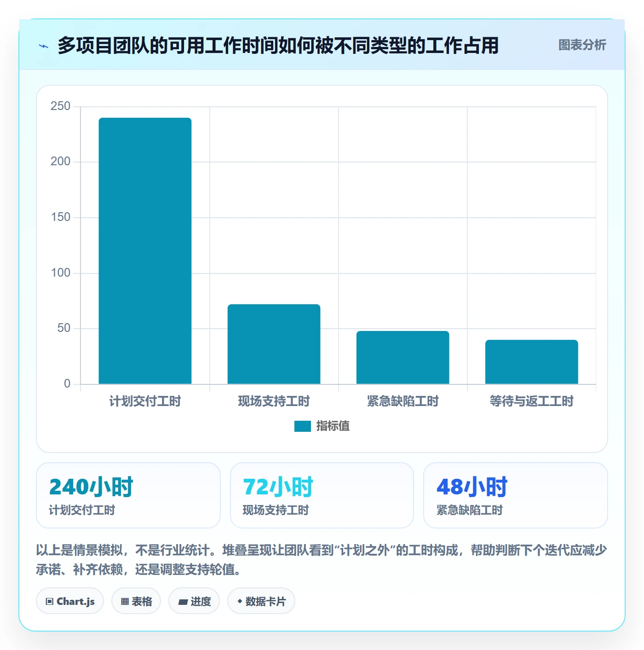
Task: Click the Chart.js tag chip
Action: click(x=70, y=601)
